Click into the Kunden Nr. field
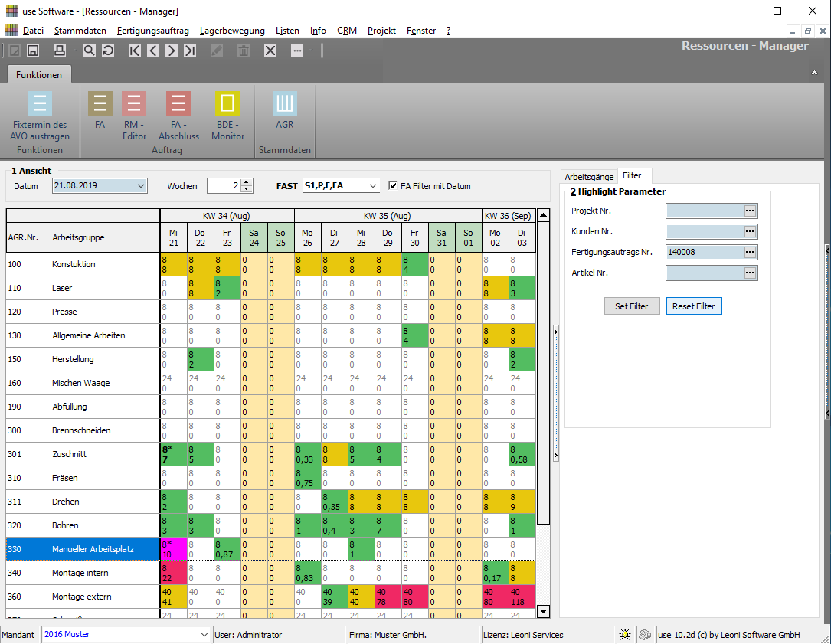The image size is (831, 644). (705, 231)
